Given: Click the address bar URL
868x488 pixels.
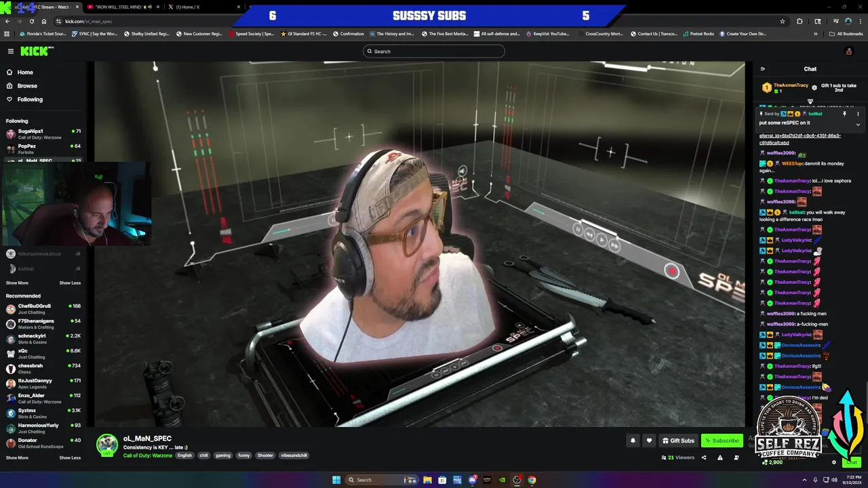Looking at the screenshot, I should [x=89, y=21].
